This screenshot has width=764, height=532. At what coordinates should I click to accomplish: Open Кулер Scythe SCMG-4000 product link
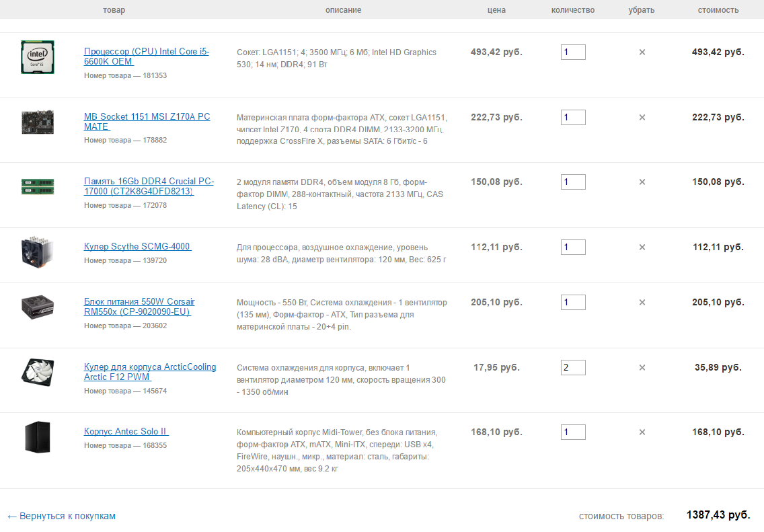(x=137, y=247)
